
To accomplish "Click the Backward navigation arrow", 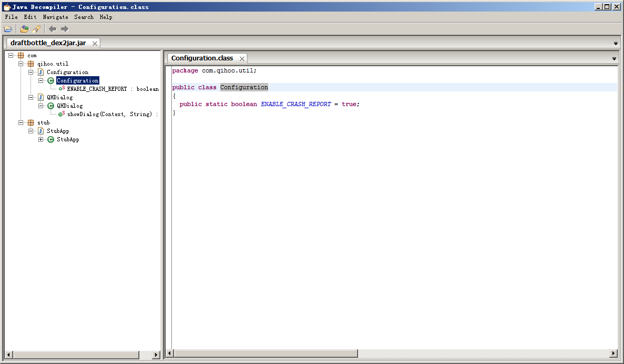I will (53, 29).
